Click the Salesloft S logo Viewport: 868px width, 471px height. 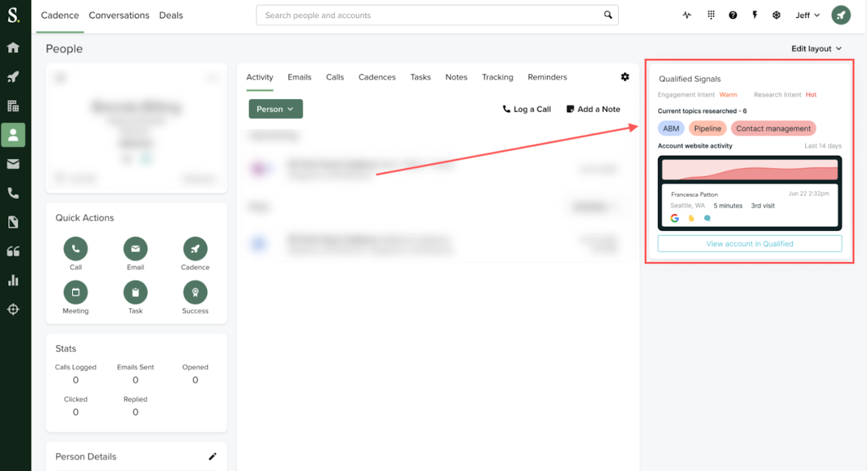click(x=13, y=15)
